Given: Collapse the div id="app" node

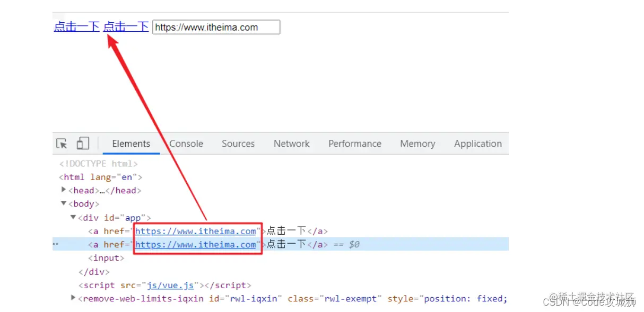Looking at the screenshot, I should tap(73, 217).
